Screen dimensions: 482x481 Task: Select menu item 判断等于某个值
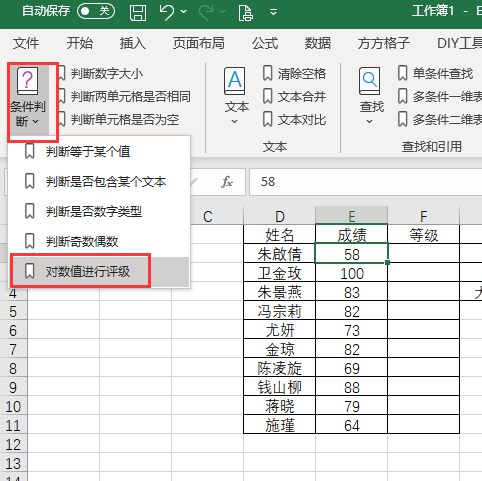(x=99, y=152)
